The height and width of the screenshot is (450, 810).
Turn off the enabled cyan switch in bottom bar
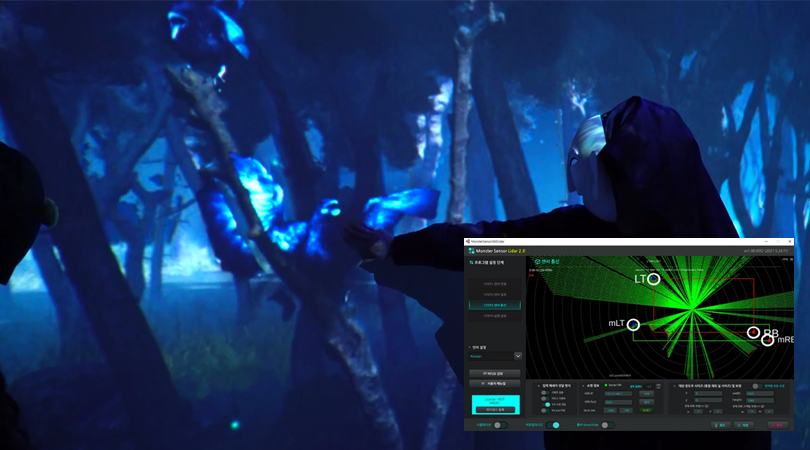[x=553, y=425]
